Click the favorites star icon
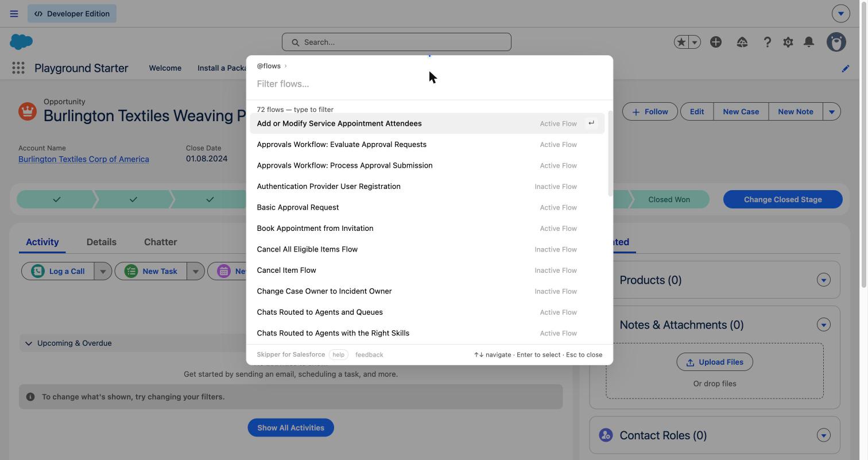The width and height of the screenshot is (868, 460). pos(681,42)
